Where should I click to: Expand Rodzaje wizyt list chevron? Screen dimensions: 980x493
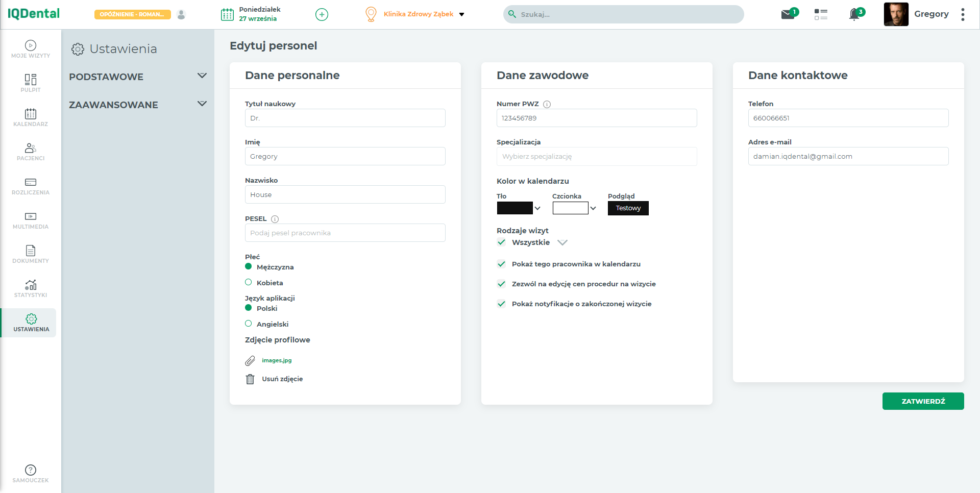point(562,242)
